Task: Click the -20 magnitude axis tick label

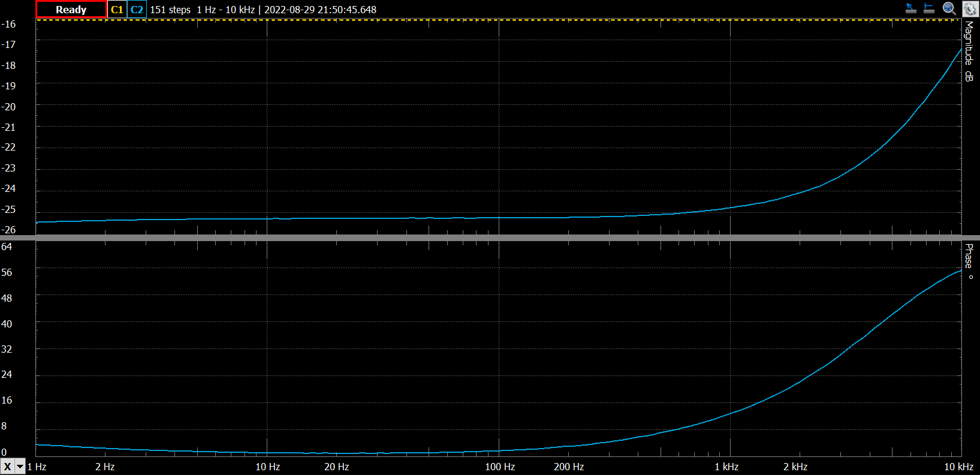Action: pos(8,107)
